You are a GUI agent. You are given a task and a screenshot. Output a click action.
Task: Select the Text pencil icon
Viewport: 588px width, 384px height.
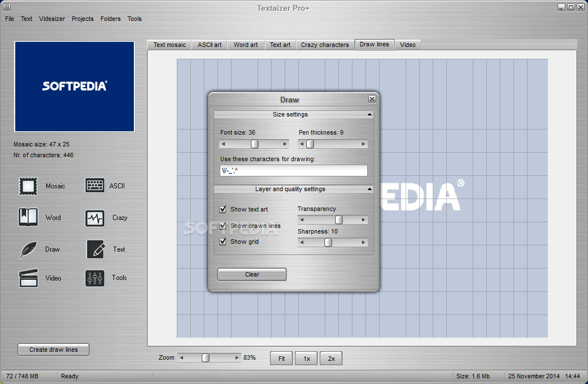95,249
